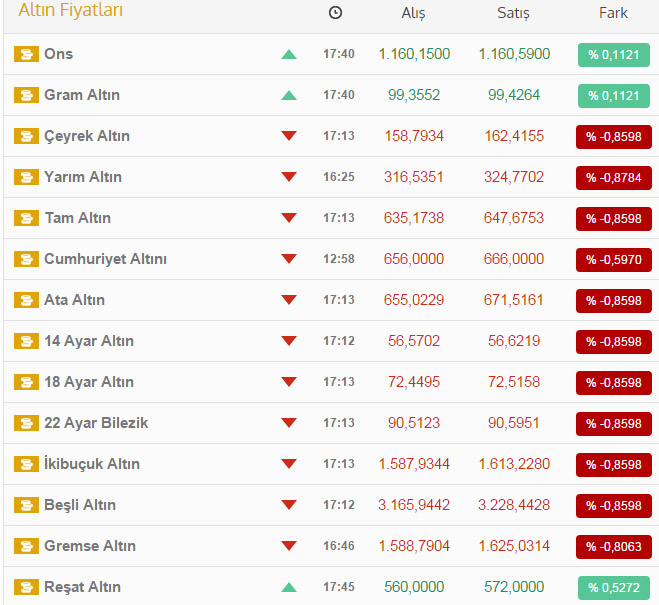The width and height of the screenshot is (659, 605).
Task: Open the Ata Altın link
Action: pyautogui.click(x=74, y=300)
